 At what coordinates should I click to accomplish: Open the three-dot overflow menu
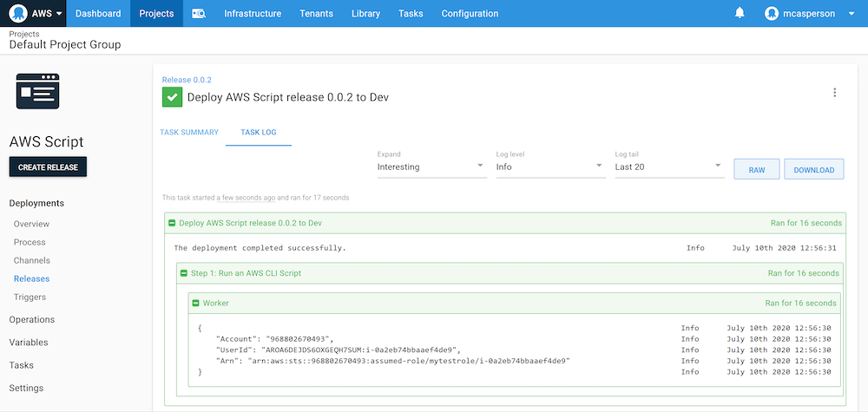click(834, 93)
